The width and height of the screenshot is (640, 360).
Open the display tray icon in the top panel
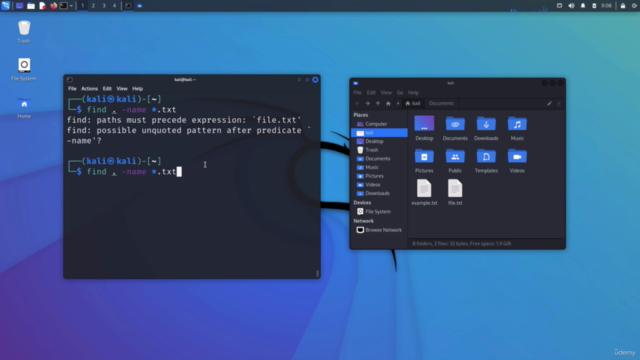[559, 6]
